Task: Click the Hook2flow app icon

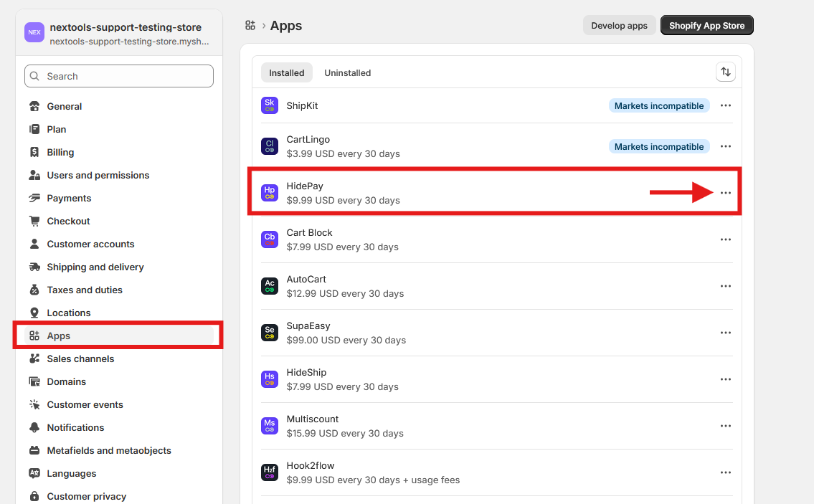Action: pyautogui.click(x=270, y=472)
